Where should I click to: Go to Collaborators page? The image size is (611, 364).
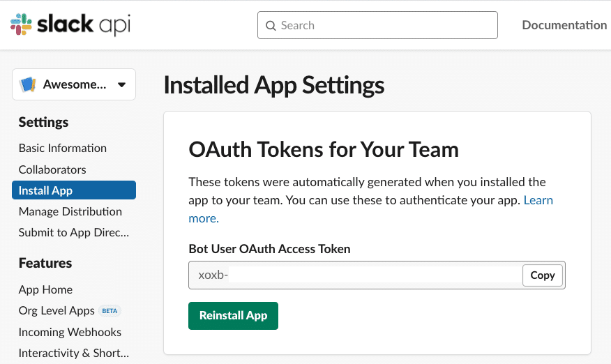point(52,169)
